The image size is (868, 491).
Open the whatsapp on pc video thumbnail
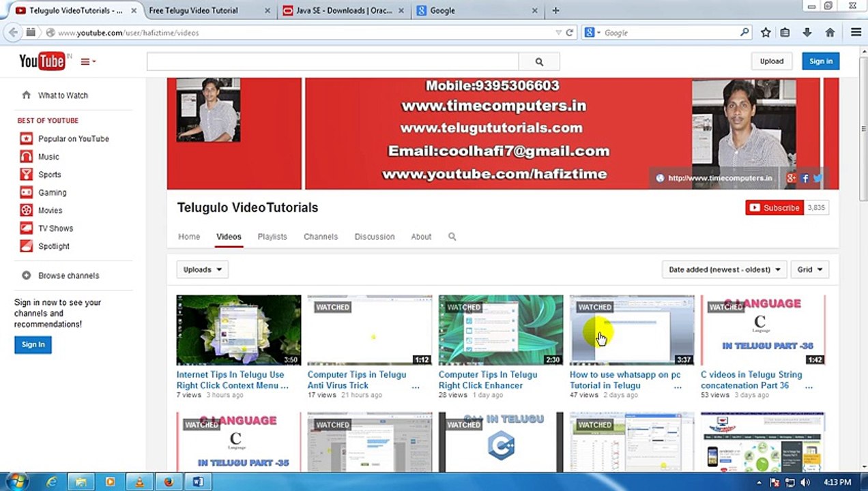tap(631, 330)
